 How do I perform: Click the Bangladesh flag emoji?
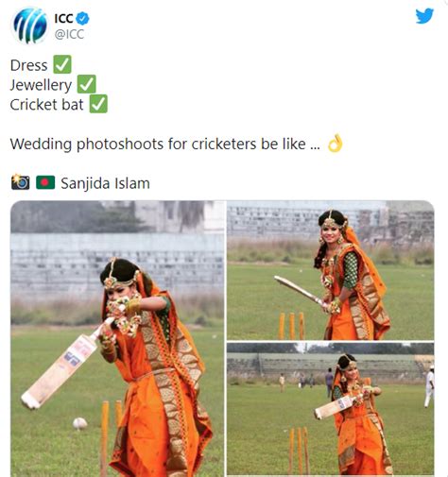45,182
